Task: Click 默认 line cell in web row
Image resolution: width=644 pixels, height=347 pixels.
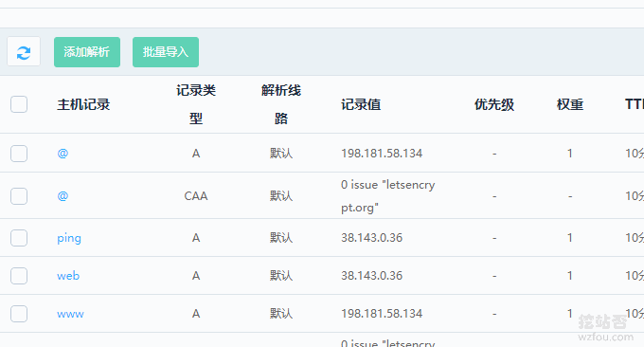Action: click(x=281, y=276)
